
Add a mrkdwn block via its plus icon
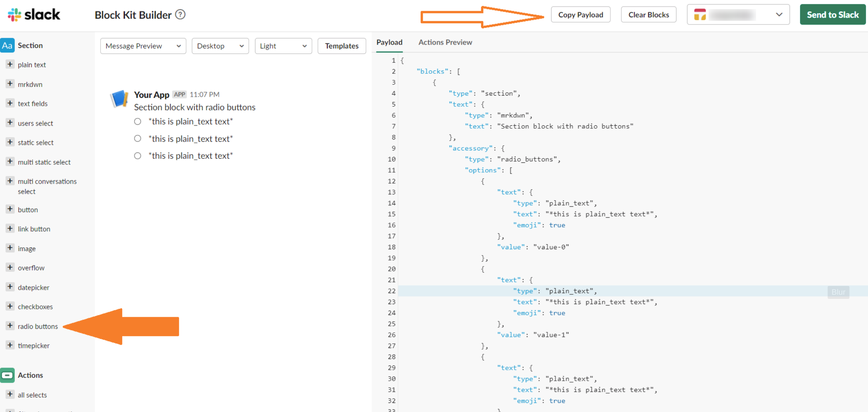(x=10, y=84)
